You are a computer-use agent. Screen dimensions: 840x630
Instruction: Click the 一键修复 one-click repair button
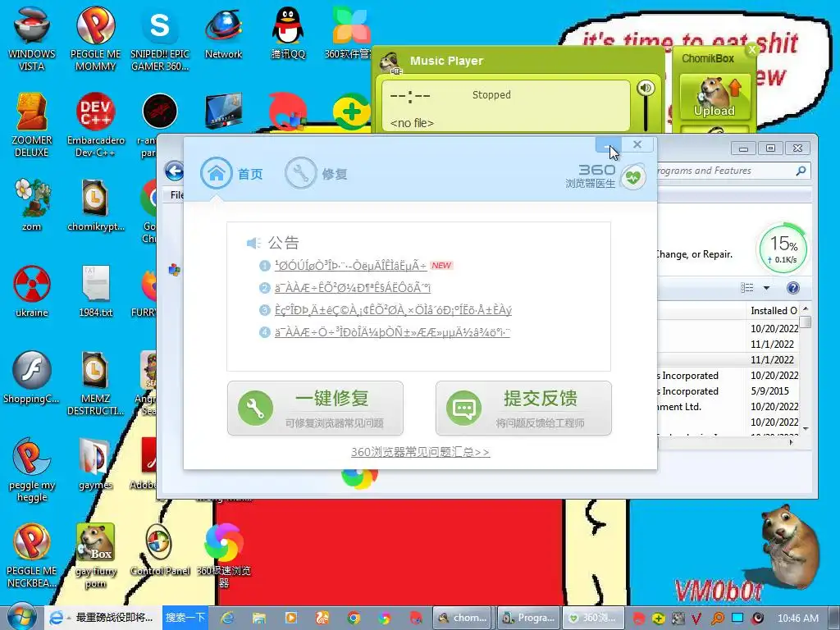point(315,409)
